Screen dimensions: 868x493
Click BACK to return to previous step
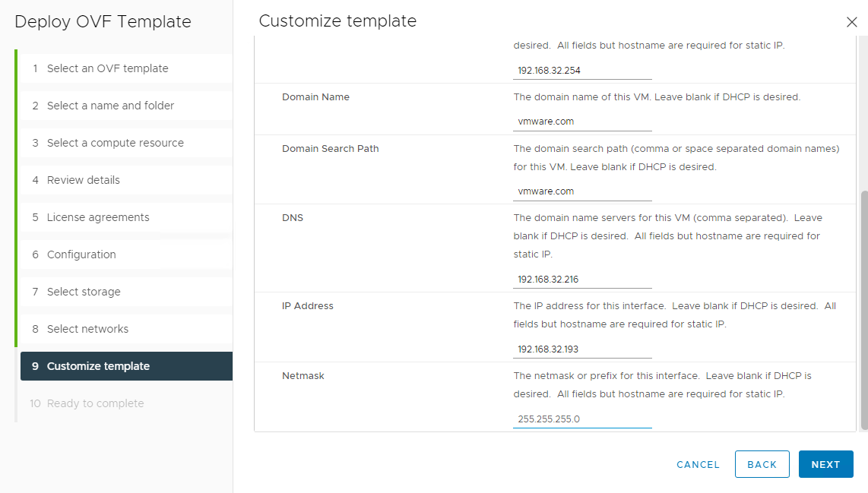762,464
